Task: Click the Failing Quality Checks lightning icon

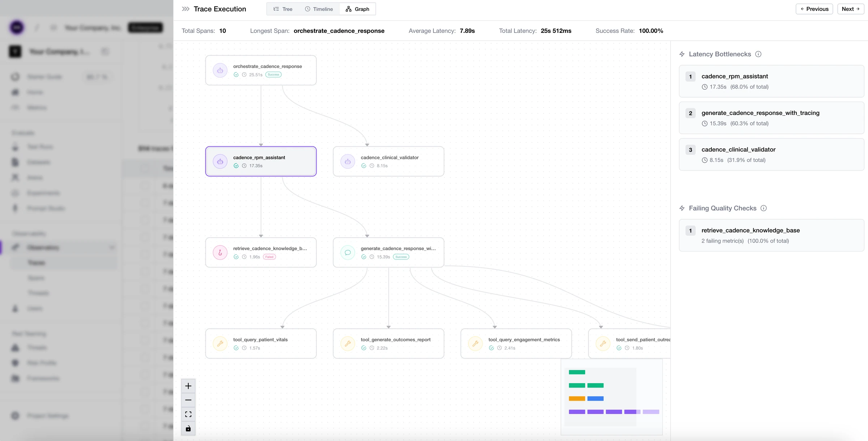Action: point(682,208)
